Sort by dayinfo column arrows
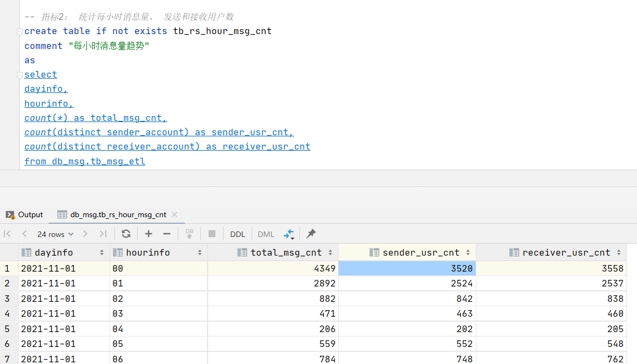 pos(101,252)
